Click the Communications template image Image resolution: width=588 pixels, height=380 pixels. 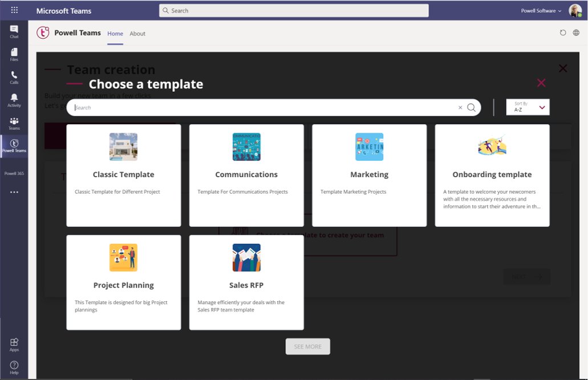click(246, 146)
